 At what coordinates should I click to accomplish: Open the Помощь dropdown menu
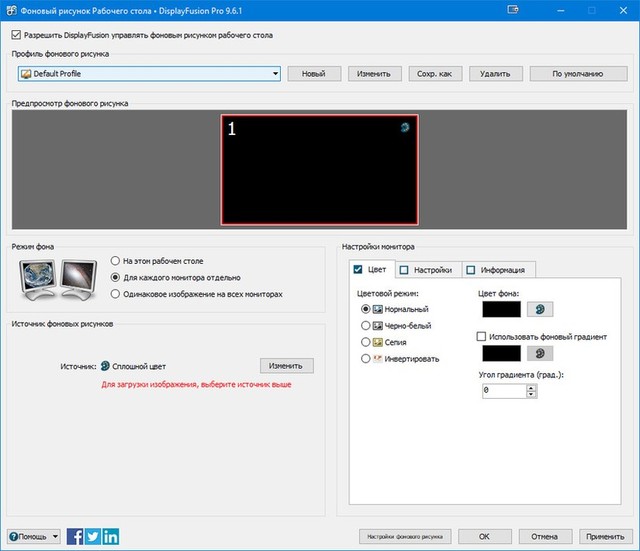coord(34,537)
